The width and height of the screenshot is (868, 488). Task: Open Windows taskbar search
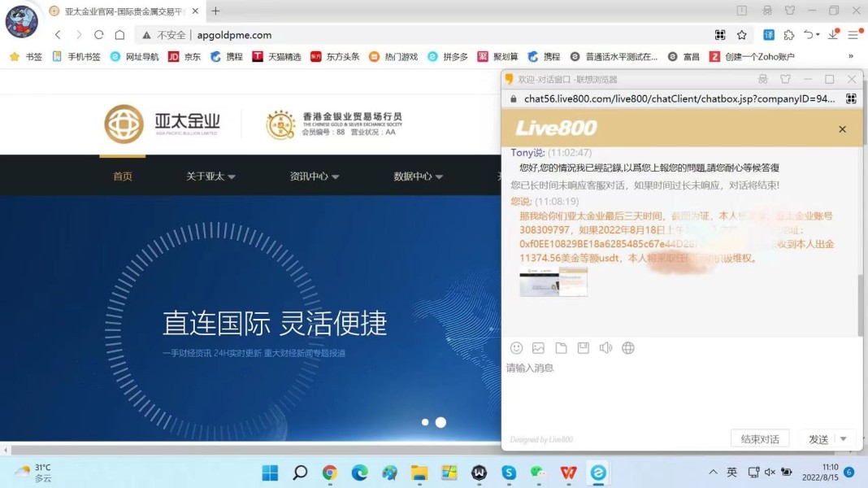300,473
